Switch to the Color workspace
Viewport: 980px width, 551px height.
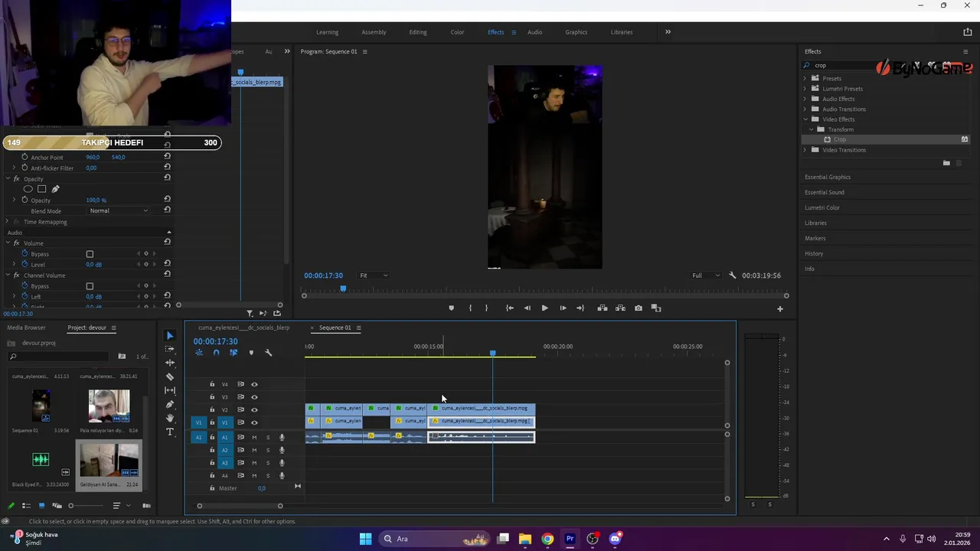coord(457,32)
